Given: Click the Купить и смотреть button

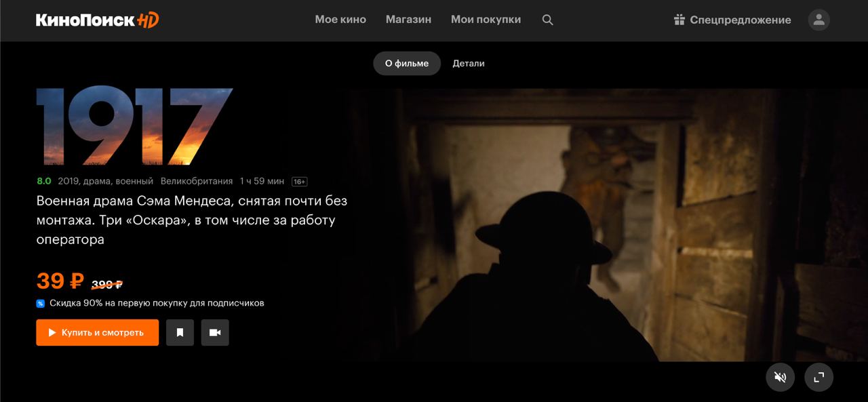Looking at the screenshot, I should [98, 333].
